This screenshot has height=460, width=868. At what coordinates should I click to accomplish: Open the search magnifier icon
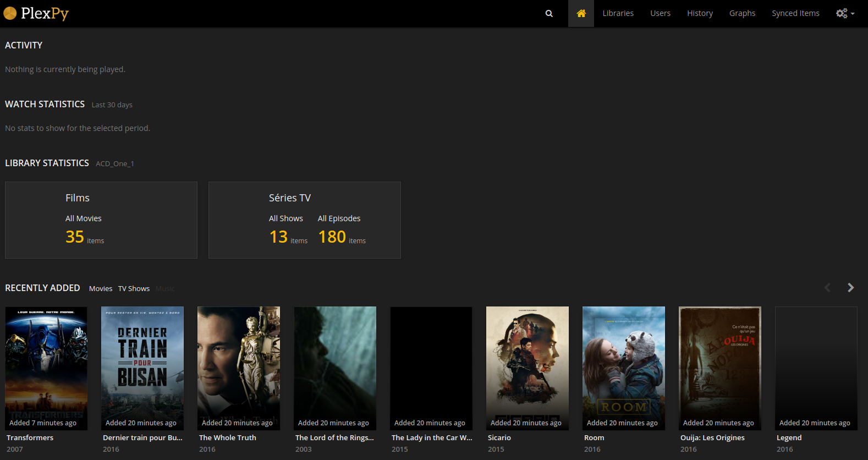(x=549, y=13)
